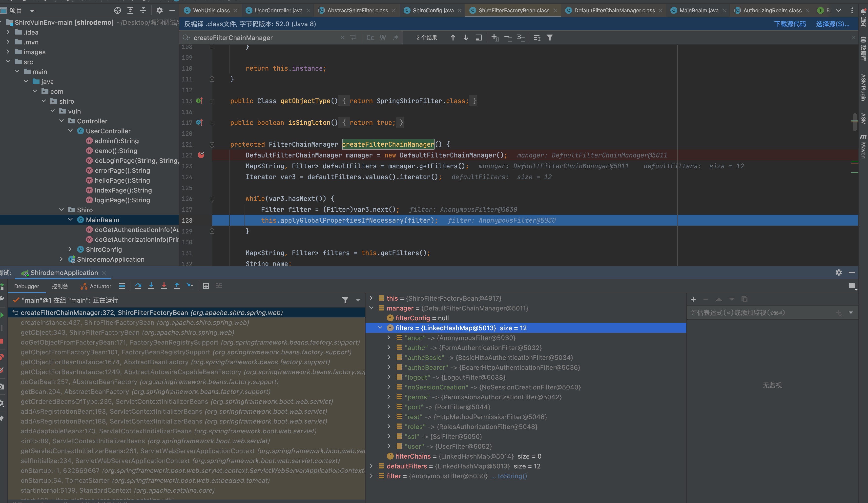Viewport: 868px width, 503px height.
Task: Open the ASMPlugin side tool window
Action: tap(863, 87)
